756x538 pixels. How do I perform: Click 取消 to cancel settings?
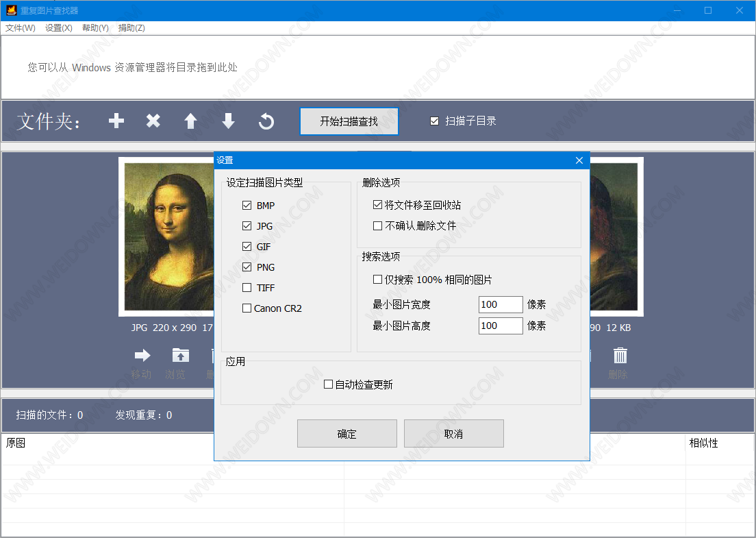(454, 434)
